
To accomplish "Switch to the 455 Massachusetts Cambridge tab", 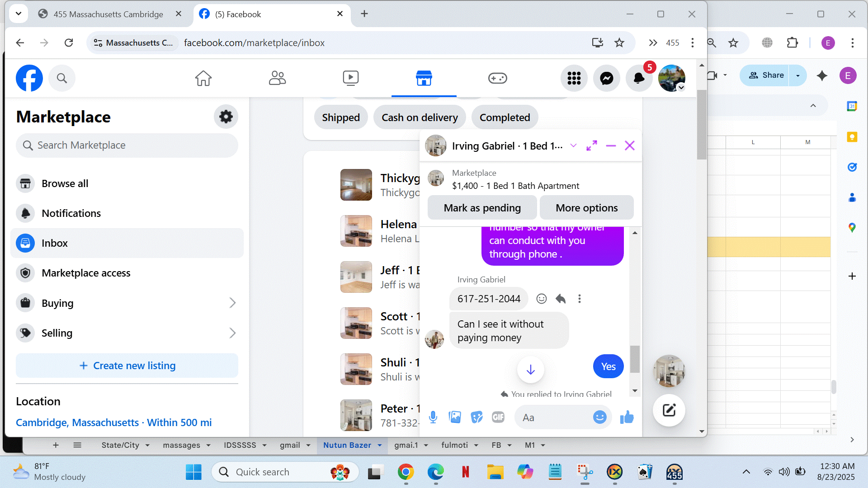I will (108, 14).
